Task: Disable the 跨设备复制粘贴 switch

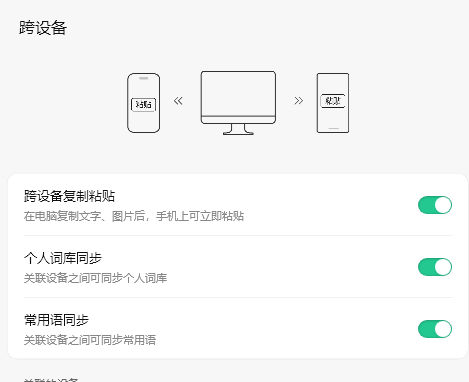Action: click(435, 205)
